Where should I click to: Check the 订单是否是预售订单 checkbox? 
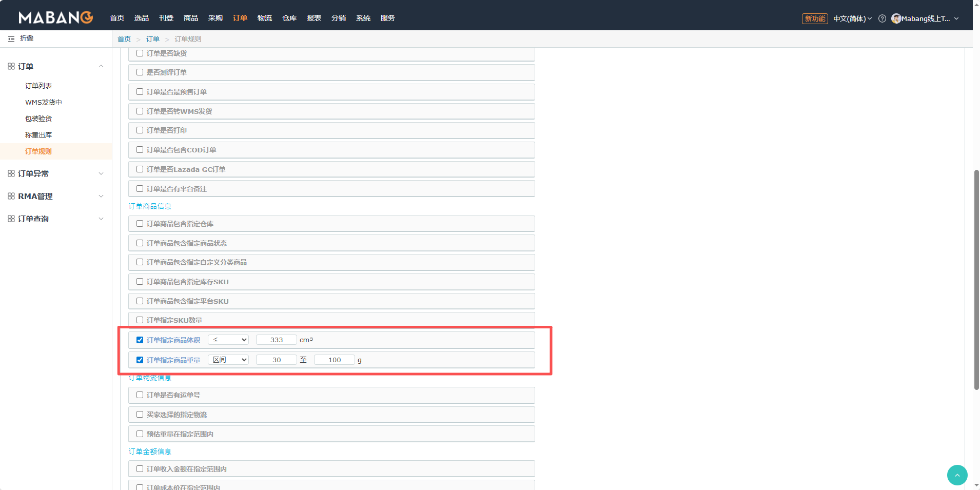click(140, 92)
